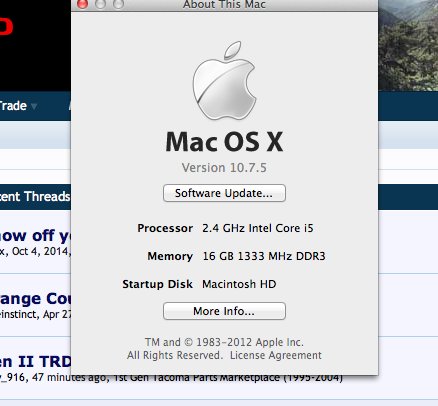Click the 'TM and © 1983–2012 Apple Inc.' text

tap(224, 342)
